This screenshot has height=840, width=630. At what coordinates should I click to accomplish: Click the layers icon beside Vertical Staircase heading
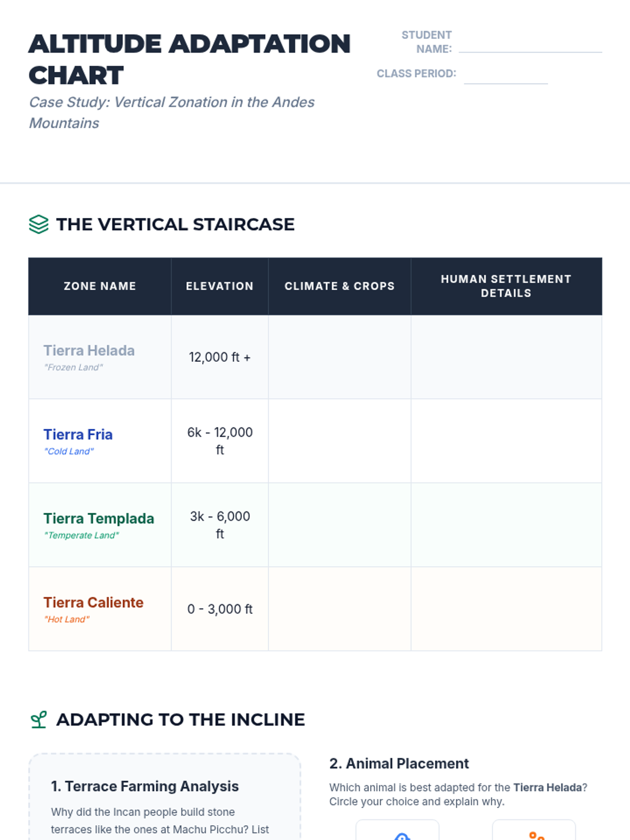[38, 224]
